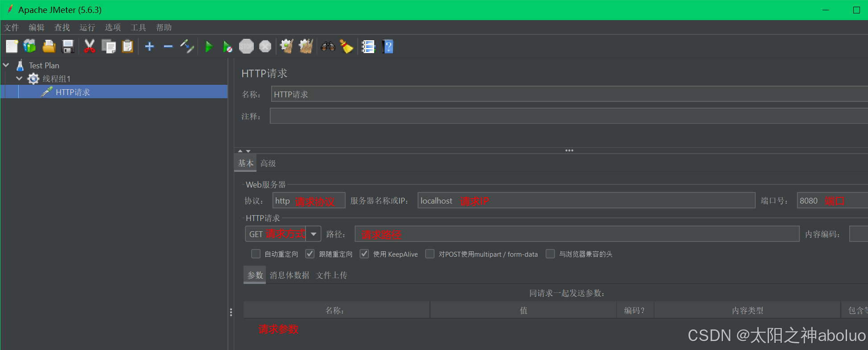Click the Expand All plus icon

[149, 46]
